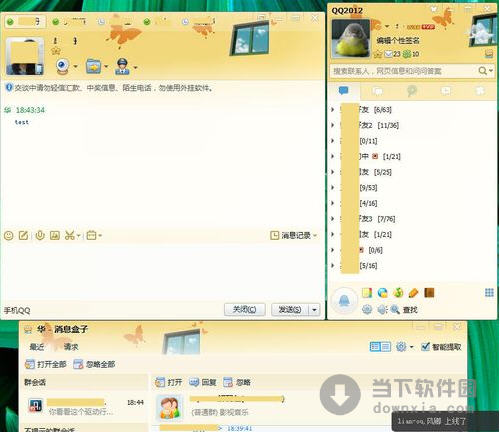Screen dimensions: 500x432
Task: Click the send file folder icon
Action: [94, 66]
